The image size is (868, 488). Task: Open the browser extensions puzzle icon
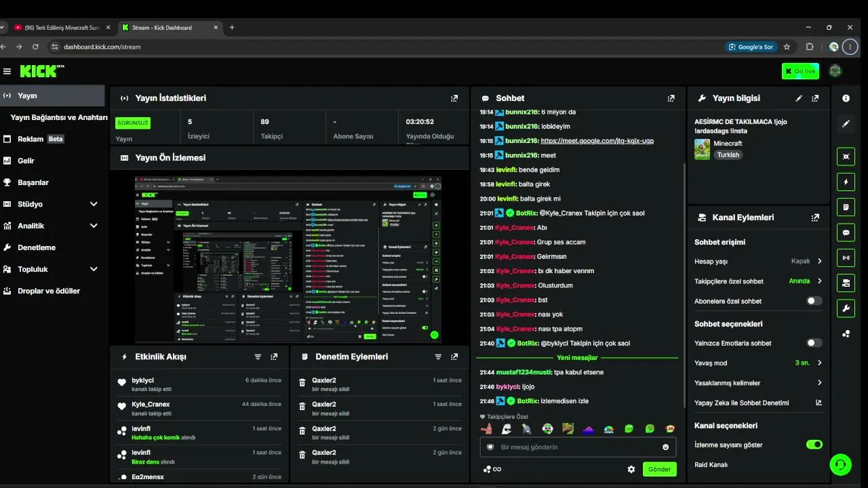pos(810,47)
